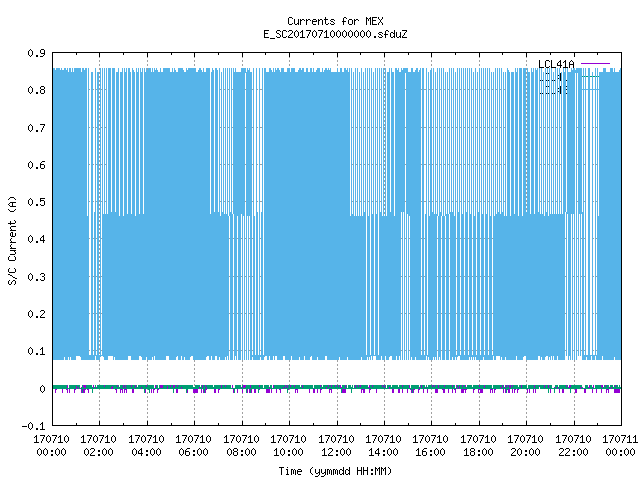Click the leftmost 170710 00:00 time tick label
Screen dimensions: 640x480
51,446
